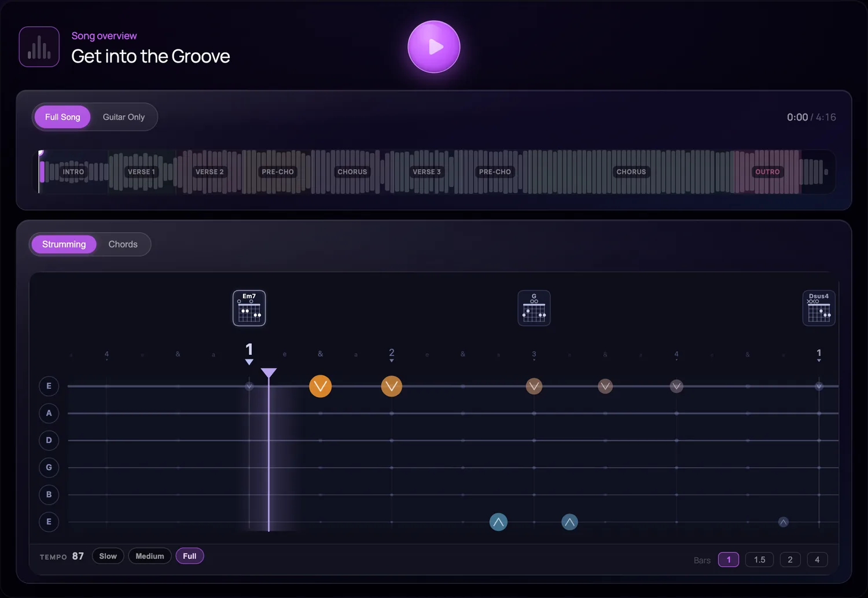
Task: Click the tempo value 87
Action: pyautogui.click(x=78, y=556)
